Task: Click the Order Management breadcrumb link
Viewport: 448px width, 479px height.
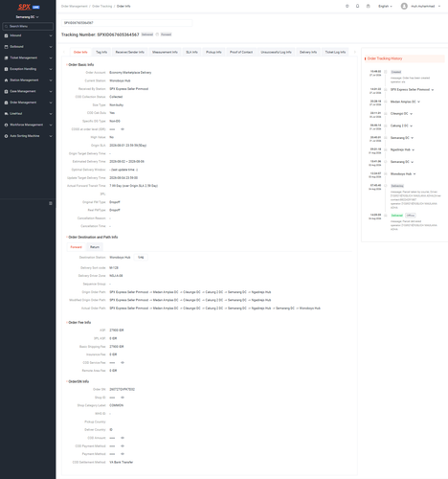Action: [x=75, y=6]
